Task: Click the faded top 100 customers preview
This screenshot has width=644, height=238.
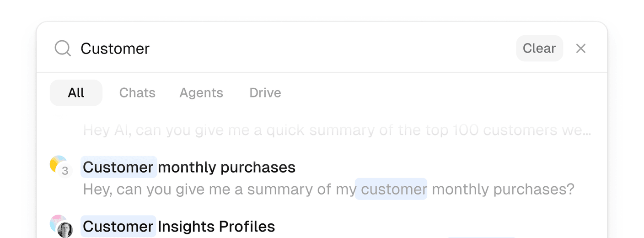Action: pyautogui.click(x=337, y=130)
